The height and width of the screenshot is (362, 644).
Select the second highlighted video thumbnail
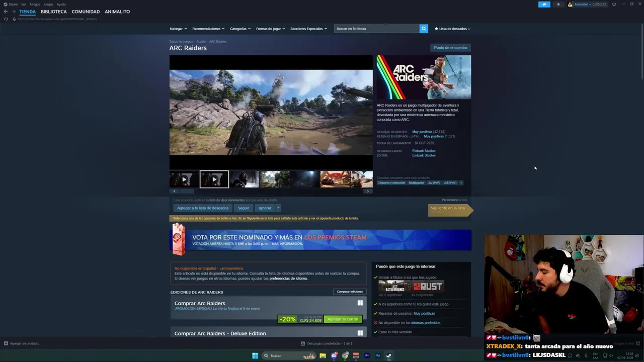pyautogui.click(x=214, y=179)
